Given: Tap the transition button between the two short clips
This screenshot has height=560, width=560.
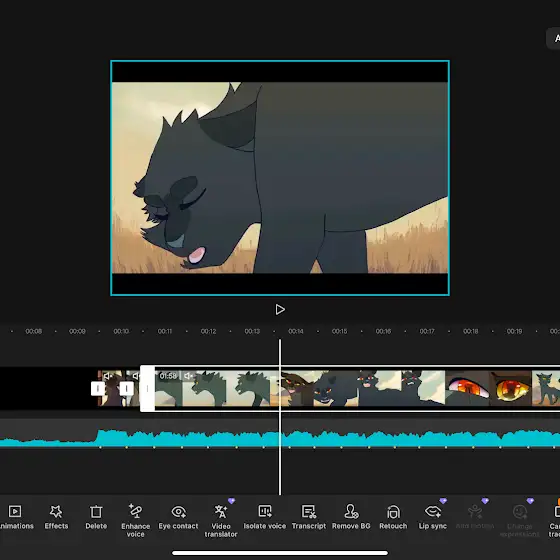Looking at the screenshot, I should pos(126,389).
